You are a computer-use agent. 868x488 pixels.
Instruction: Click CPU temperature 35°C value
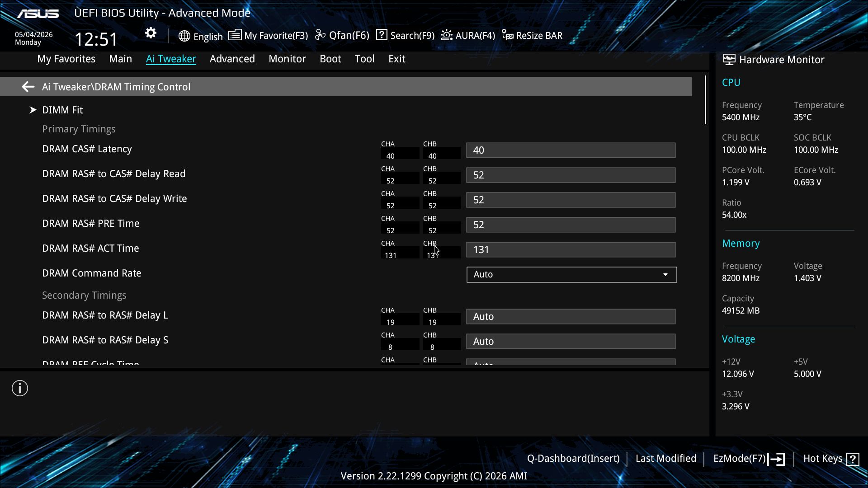click(802, 117)
